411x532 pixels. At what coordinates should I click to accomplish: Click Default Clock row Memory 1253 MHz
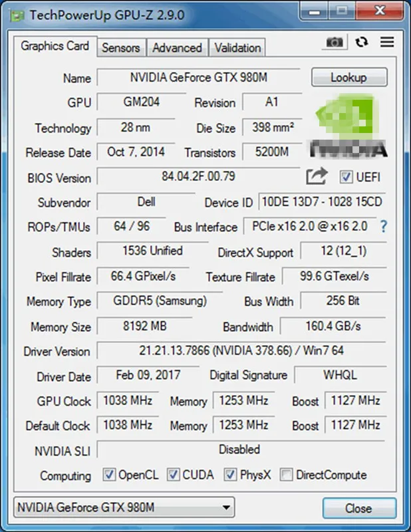coord(243,425)
